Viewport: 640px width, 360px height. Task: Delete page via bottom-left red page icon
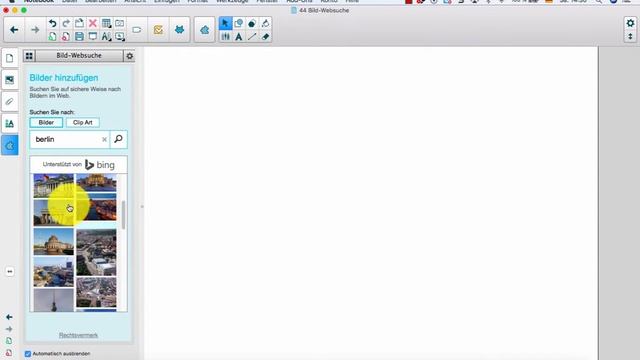tap(9, 353)
